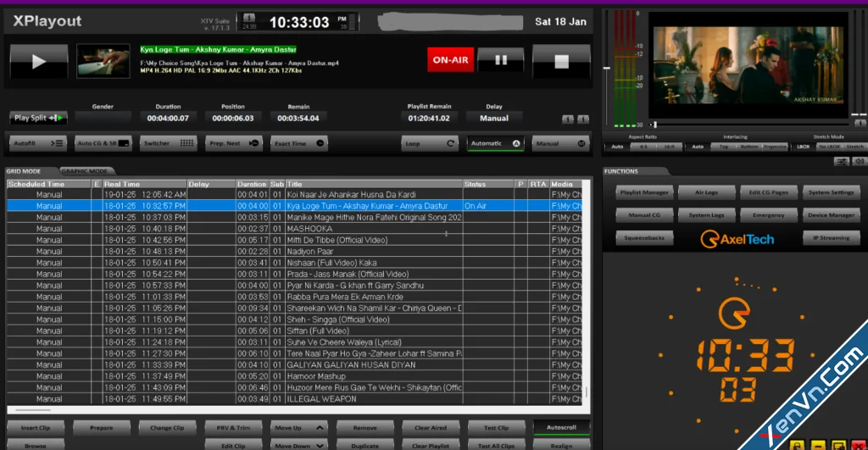Enable Automatic playout mode

495,143
